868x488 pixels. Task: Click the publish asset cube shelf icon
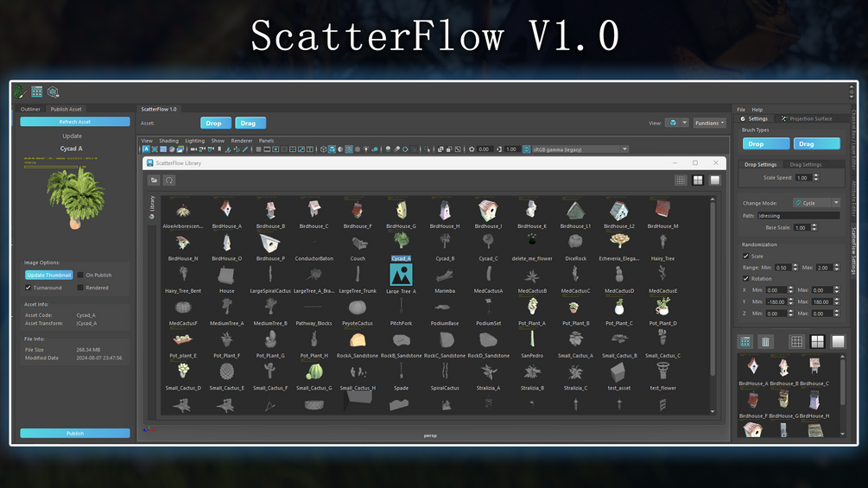click(x=54, y=92)
